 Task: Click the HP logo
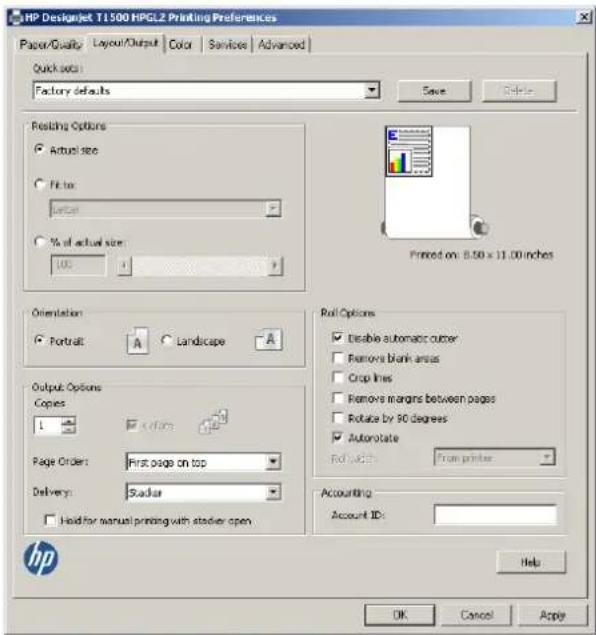(40, 558)
